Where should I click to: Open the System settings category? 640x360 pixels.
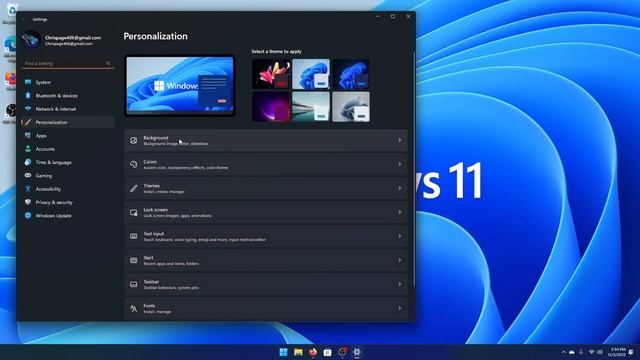pyautogui.click(x=68, y=82)
